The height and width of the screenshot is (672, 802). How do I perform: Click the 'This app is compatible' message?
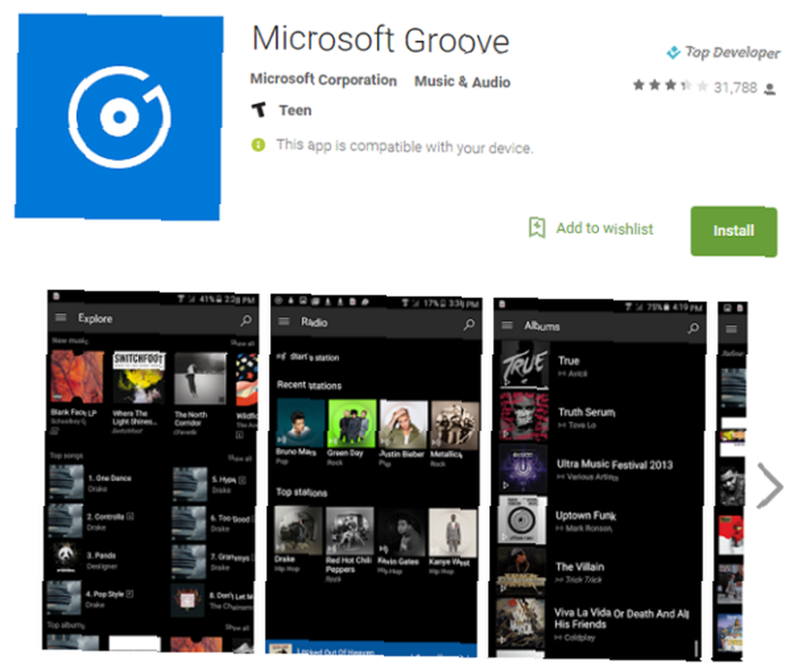404,146
